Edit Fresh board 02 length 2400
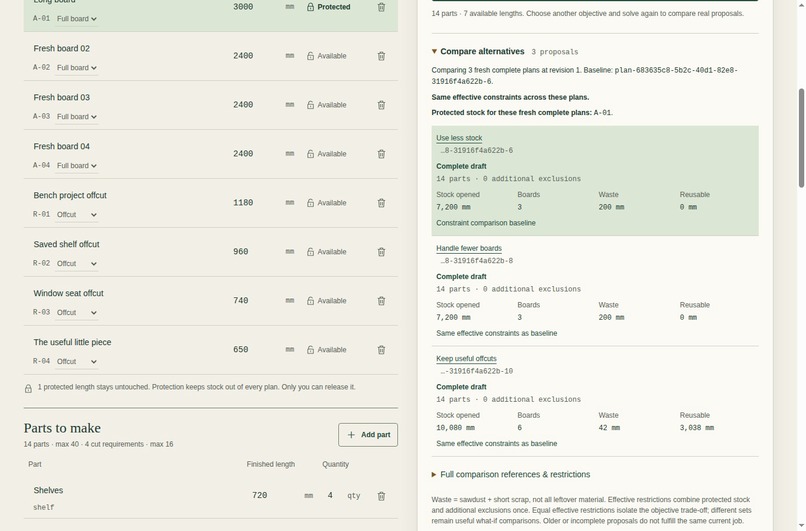 [243, 56]
